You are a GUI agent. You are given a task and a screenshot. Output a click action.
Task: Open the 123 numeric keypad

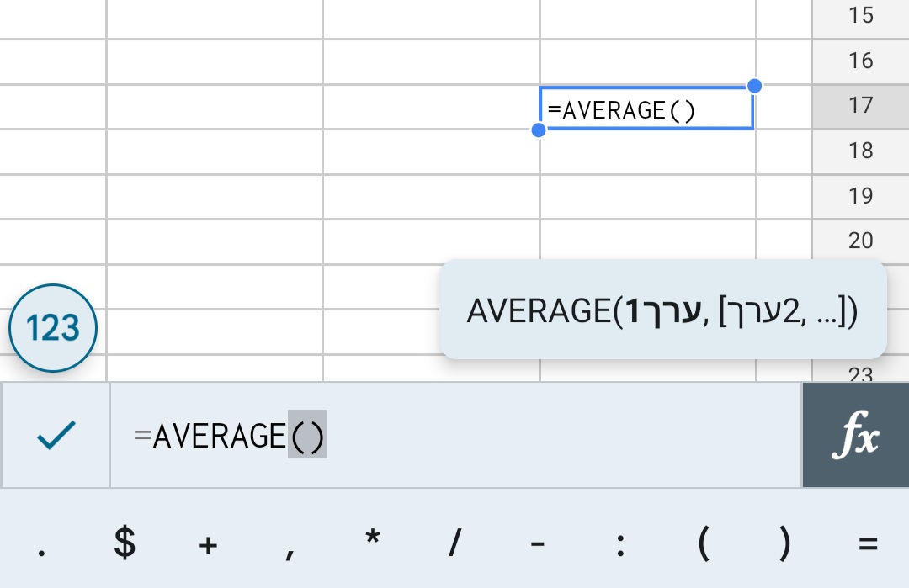pos(53,327)
